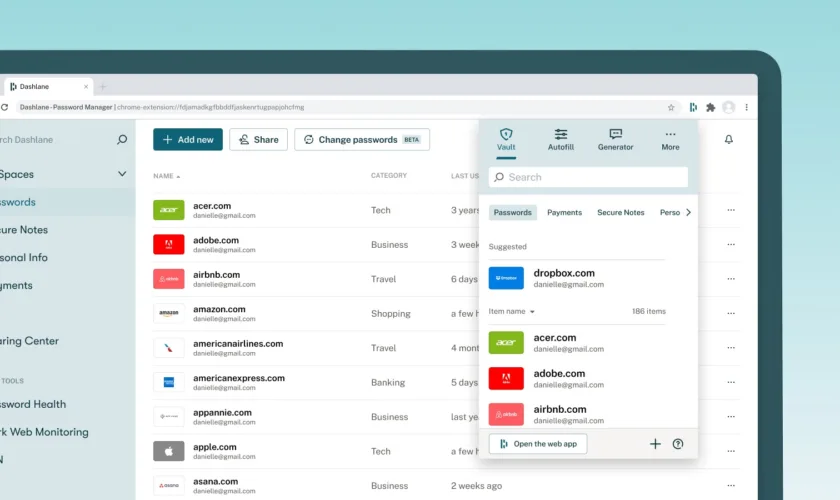Open a new browser tab
Image resolution: width=840 pixels, height=500 pixels.
coord(102,86)
